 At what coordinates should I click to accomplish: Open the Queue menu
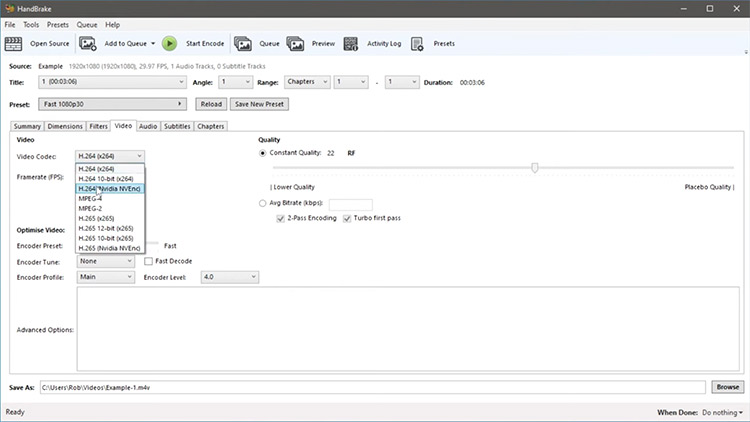tap(87, 25)
